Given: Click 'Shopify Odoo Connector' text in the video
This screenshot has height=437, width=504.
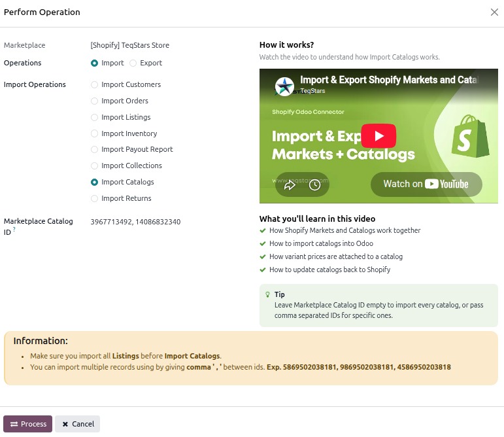Looking at the screenshot, I should point(308,112).
